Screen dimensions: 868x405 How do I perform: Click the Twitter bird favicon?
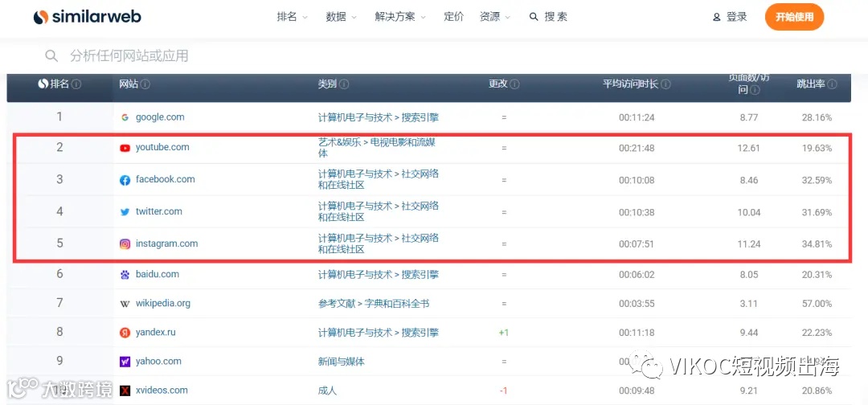pos(125,212)
